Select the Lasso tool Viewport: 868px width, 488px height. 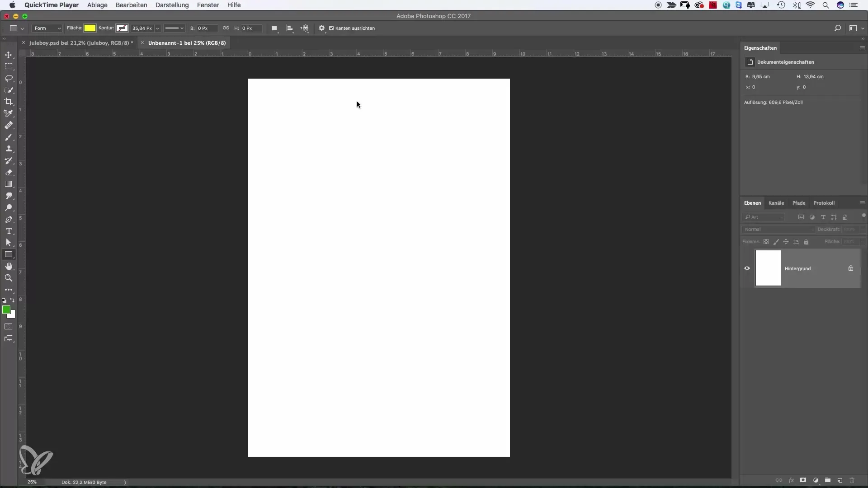9,78
